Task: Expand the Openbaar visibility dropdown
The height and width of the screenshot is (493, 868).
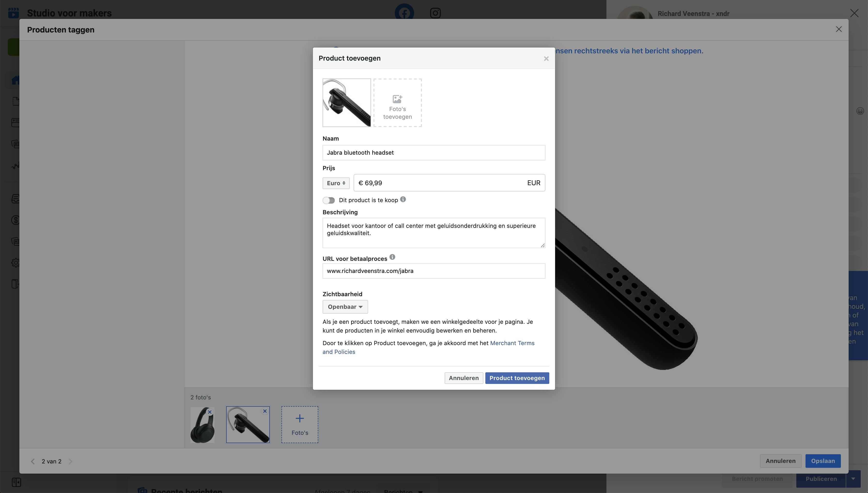Action: click(x=345, y=307)
